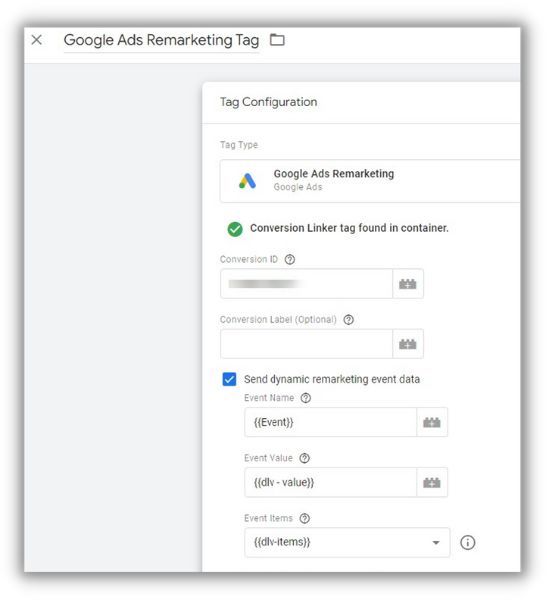Open help for Event Items
This screenshot has width=548, height=600.
pos(305,518)
